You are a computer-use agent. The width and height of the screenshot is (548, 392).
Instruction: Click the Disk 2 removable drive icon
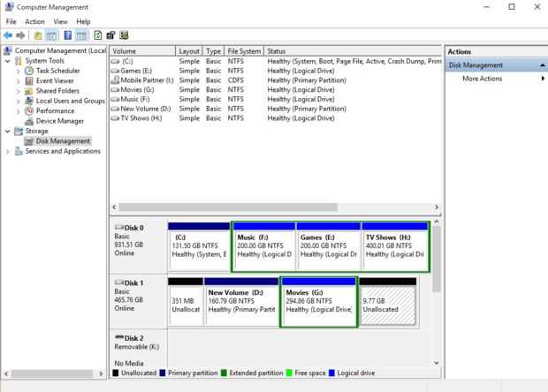click(x=119, y=337)
